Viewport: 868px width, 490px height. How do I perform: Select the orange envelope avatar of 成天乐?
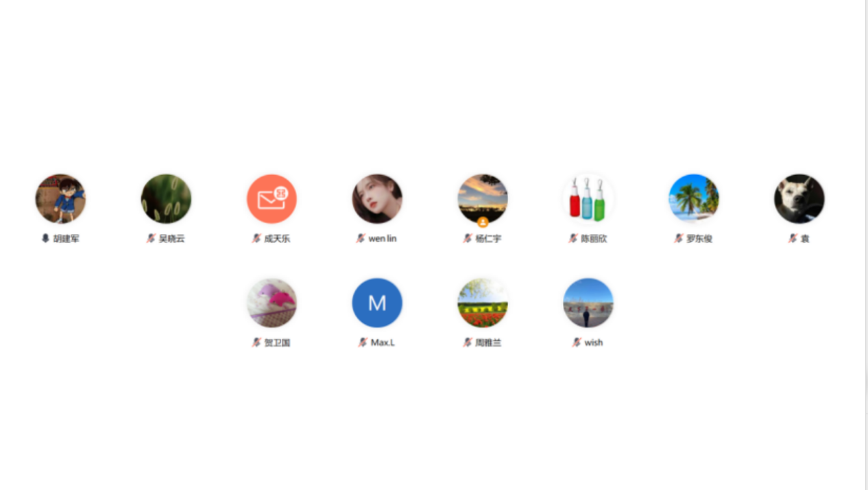click(272, 198)
